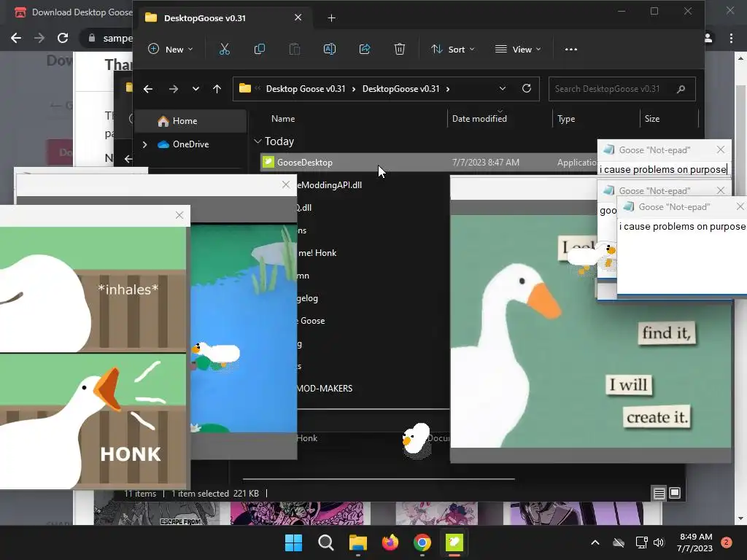Switch to details view icon in Explorer status bar

[x=659, y=494]
